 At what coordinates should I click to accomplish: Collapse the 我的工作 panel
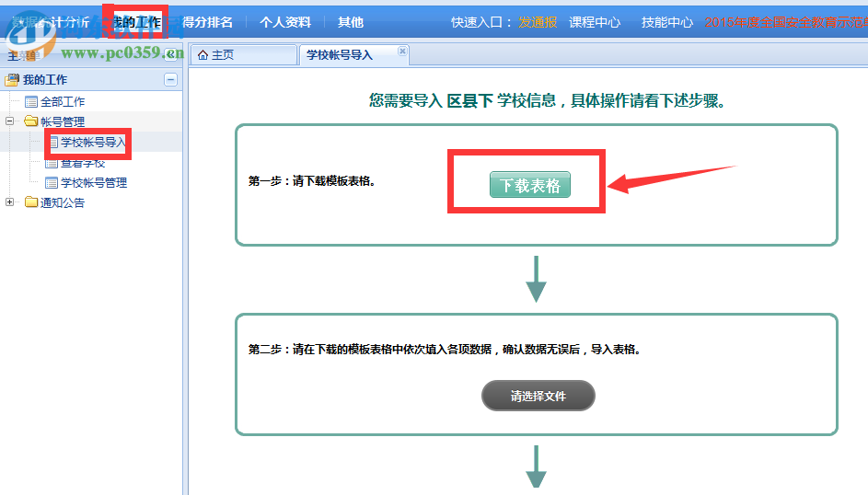[x=170, y=80]
